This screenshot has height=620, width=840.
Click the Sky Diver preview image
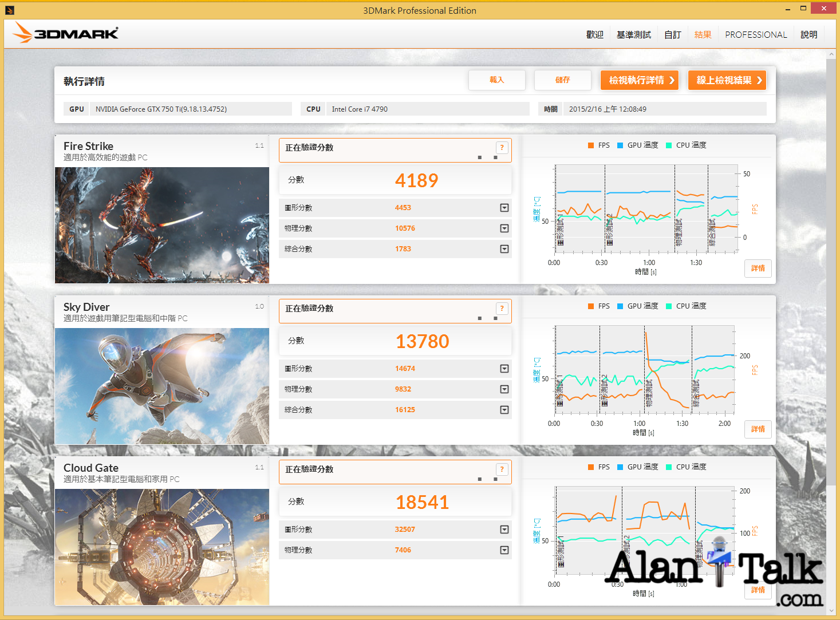pyautogui.click(x=162, y=386)
